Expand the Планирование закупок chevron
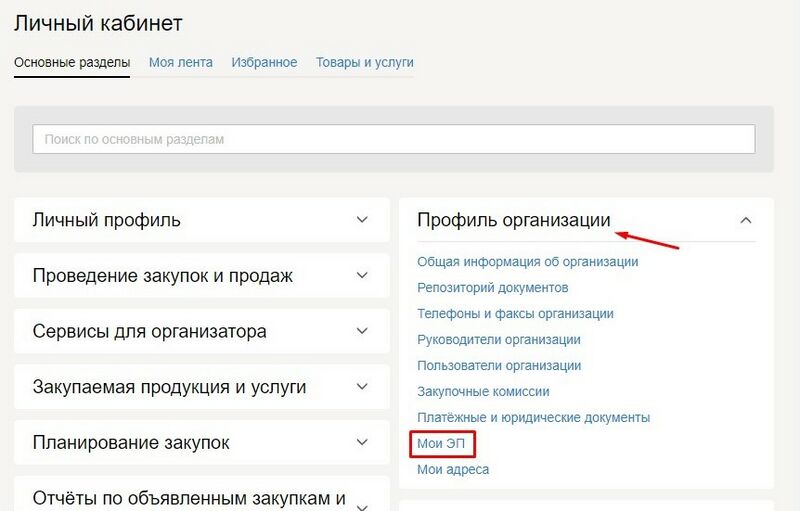This screenshot has width=800, height=511. [x=362, y=441]
